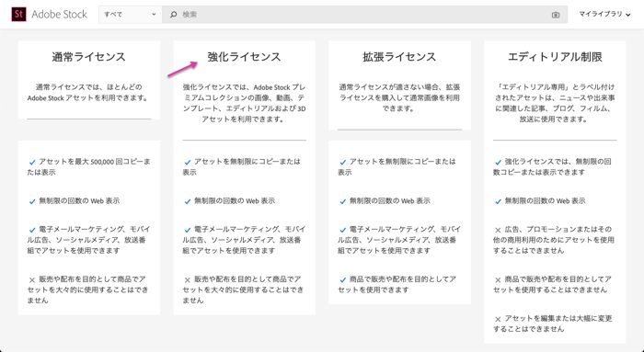The width and height of the screenshot is (644, 352).
Task: Click 無制限の回数の Web 表示 in 通常ライセンス card
Action: (79, 201)
